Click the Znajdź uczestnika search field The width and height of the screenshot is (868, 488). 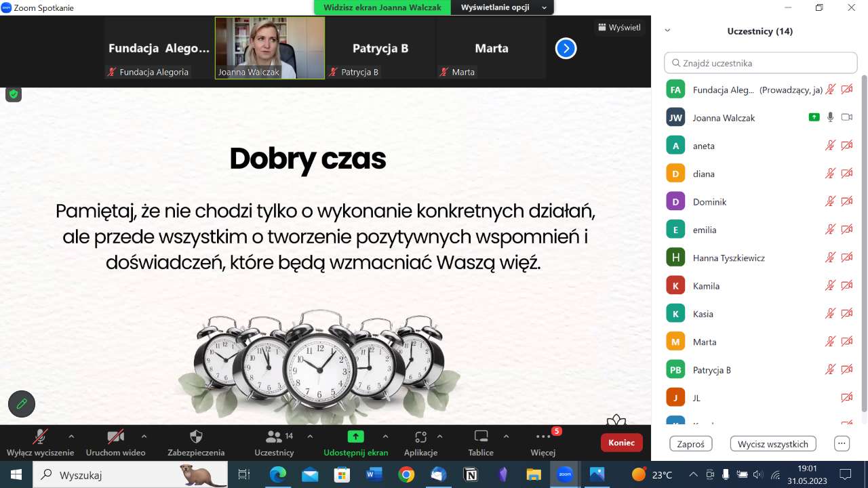click(760, 63)
